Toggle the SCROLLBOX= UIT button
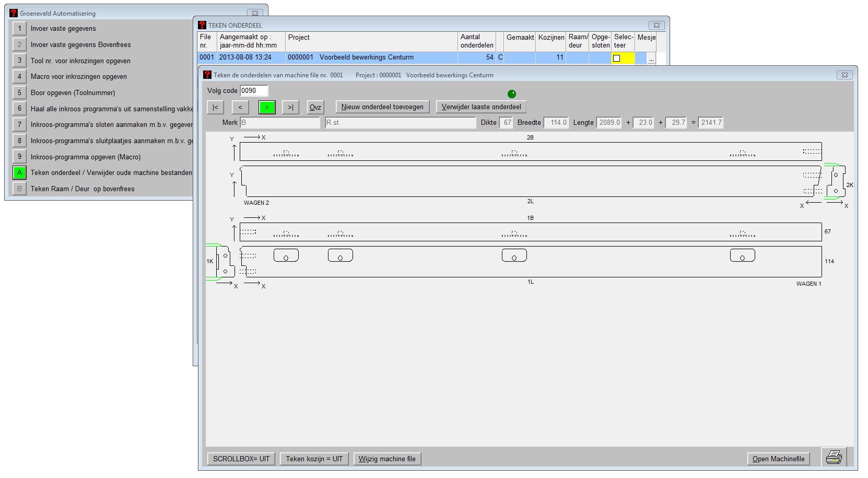Image resolution: width=868 pixels, height=478 pixels. click(241, 459)
